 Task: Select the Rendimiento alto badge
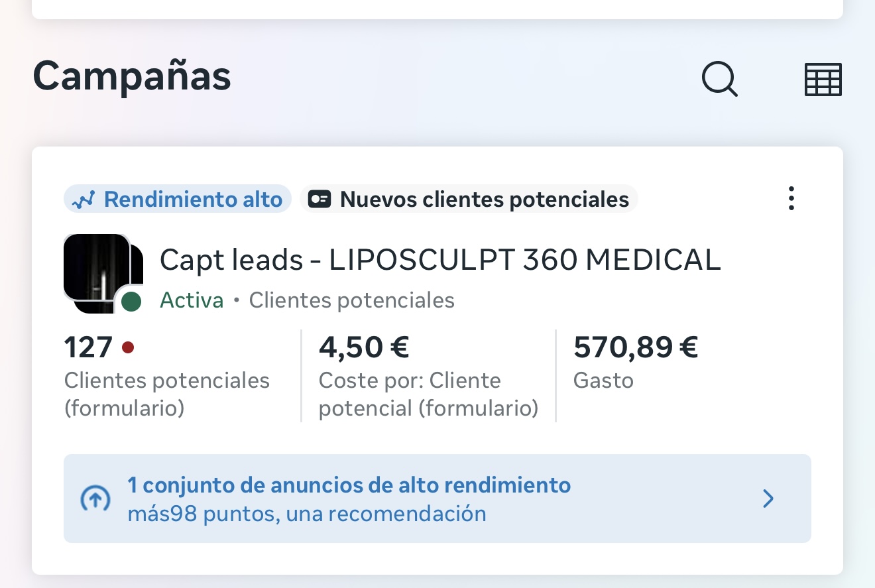click(178, 199)
